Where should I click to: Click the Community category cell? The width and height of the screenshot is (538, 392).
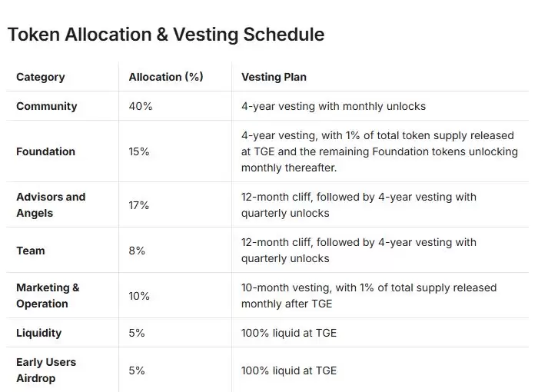point(47,106)
